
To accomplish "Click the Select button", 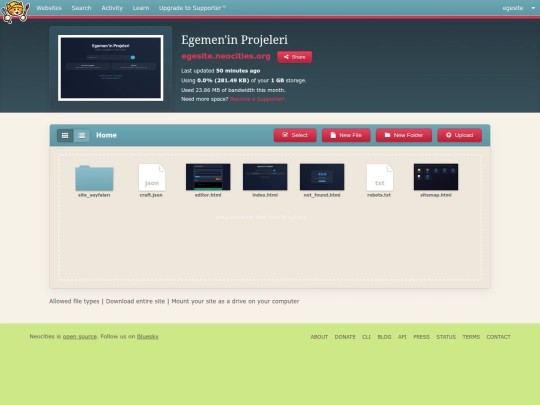I will tap(295, 135).
